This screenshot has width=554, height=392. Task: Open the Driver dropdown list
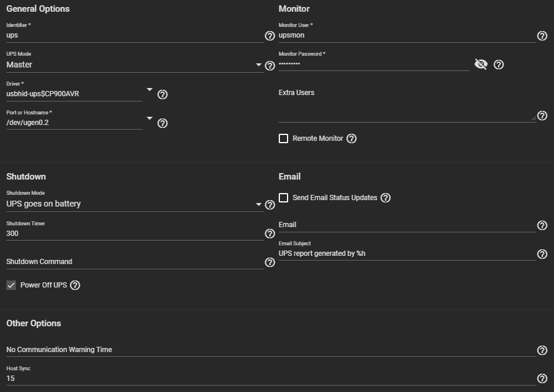click(150, 90)
